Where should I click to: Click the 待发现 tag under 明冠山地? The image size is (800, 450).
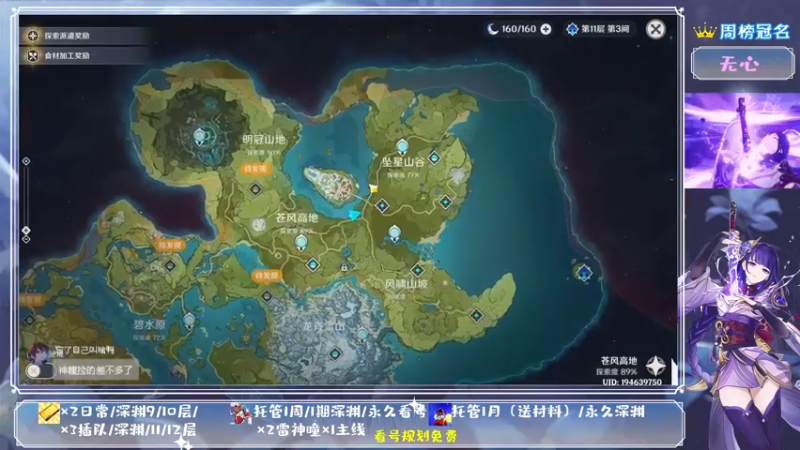256,169
